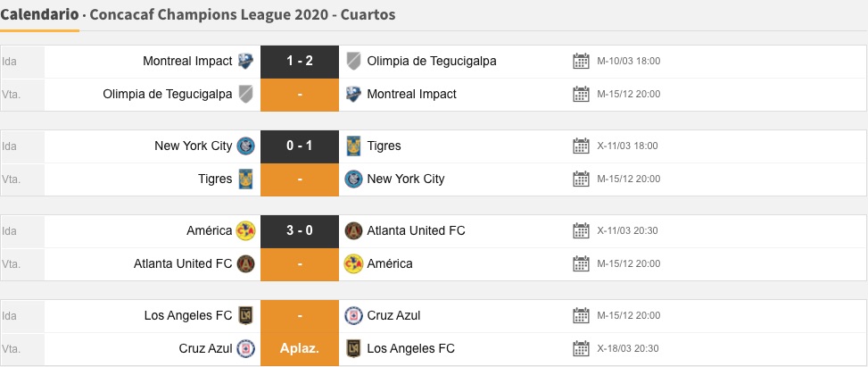Open Atlanta United FC link in Vta. row
Screen dimensions: 868x367
pos(183,263)
